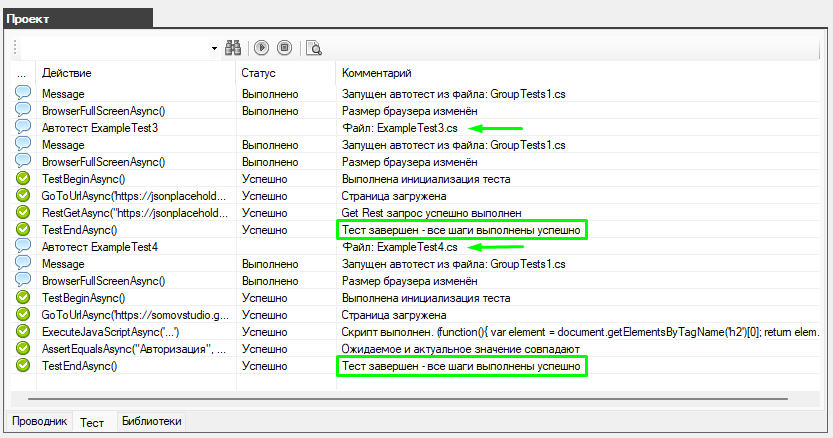The width and height of the screenshot is (833, 438).
Task: Click the Статус column header
Action: coord(258,74)
